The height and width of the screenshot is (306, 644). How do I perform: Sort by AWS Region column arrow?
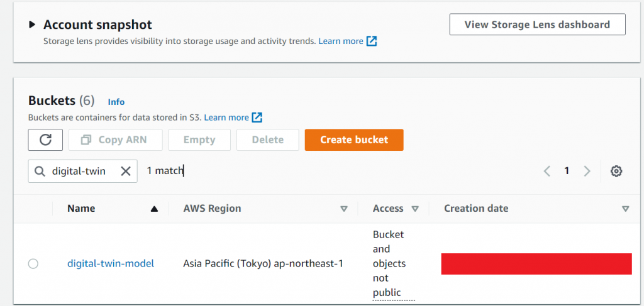tap(344, 209)
